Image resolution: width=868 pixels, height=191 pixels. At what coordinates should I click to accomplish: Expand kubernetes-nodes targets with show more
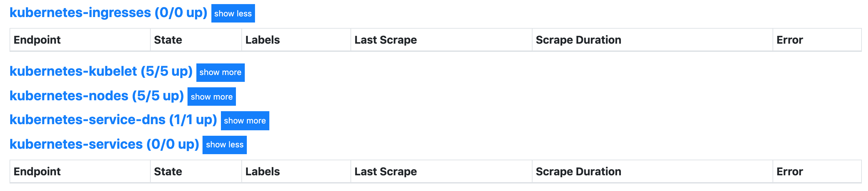(211, 97)
